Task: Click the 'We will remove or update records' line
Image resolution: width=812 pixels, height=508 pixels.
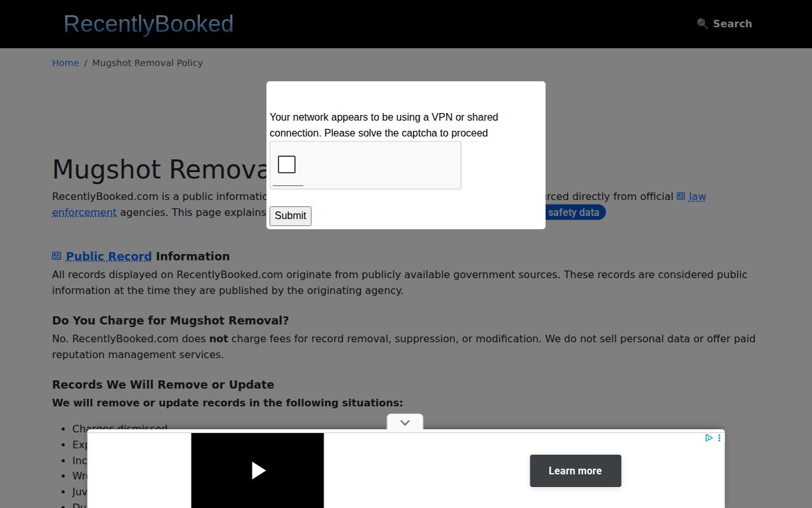Action: pos(227,403)
